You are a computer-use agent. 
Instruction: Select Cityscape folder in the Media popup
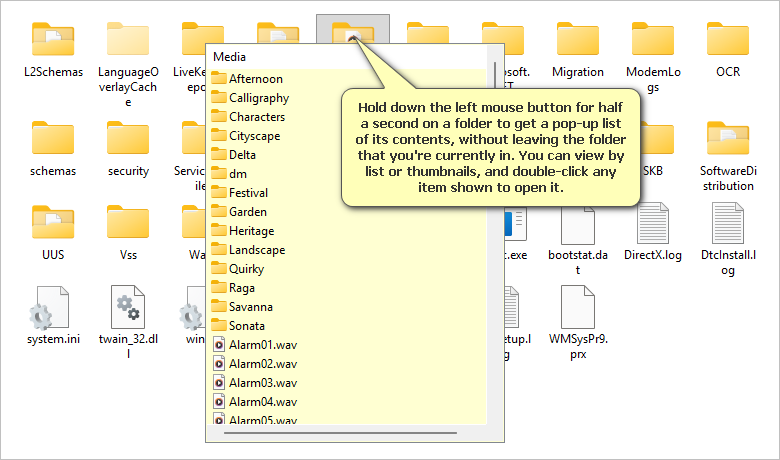point(254,136)
